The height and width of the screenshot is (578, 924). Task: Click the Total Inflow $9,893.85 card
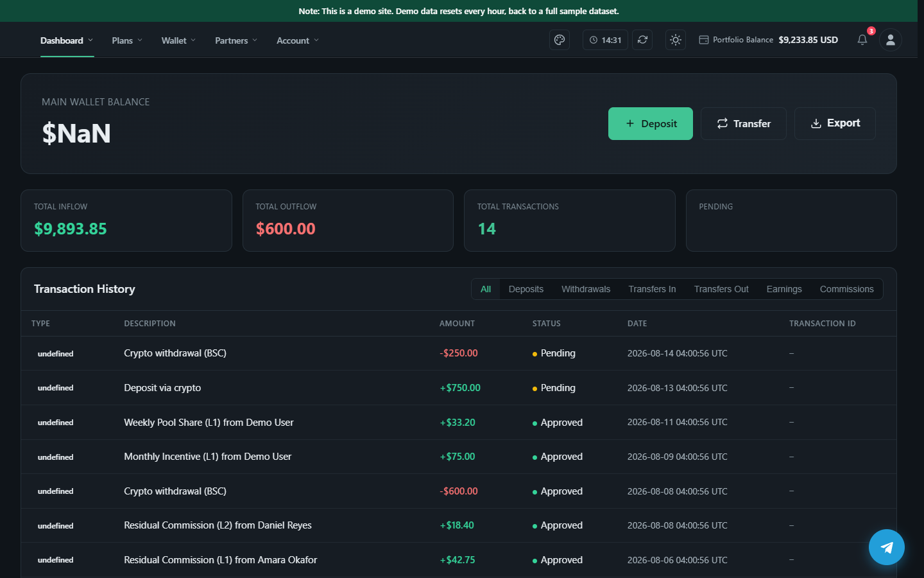tap(126, 220)
